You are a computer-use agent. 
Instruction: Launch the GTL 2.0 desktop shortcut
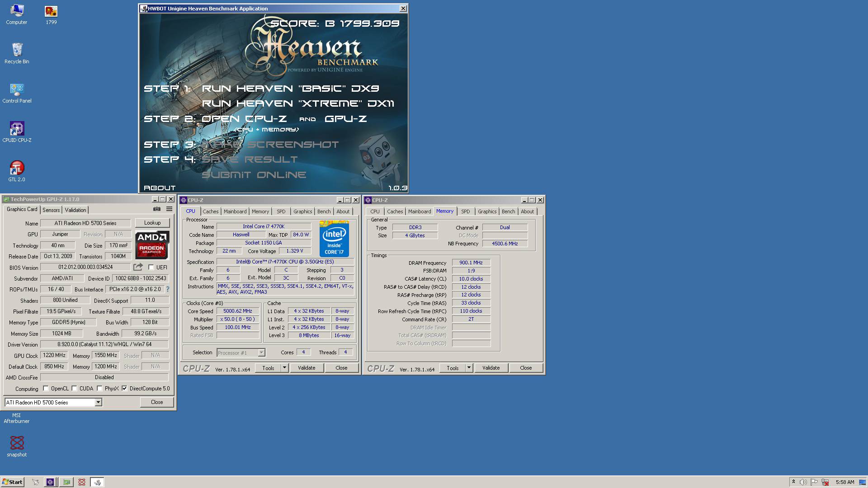coord(17,171)
